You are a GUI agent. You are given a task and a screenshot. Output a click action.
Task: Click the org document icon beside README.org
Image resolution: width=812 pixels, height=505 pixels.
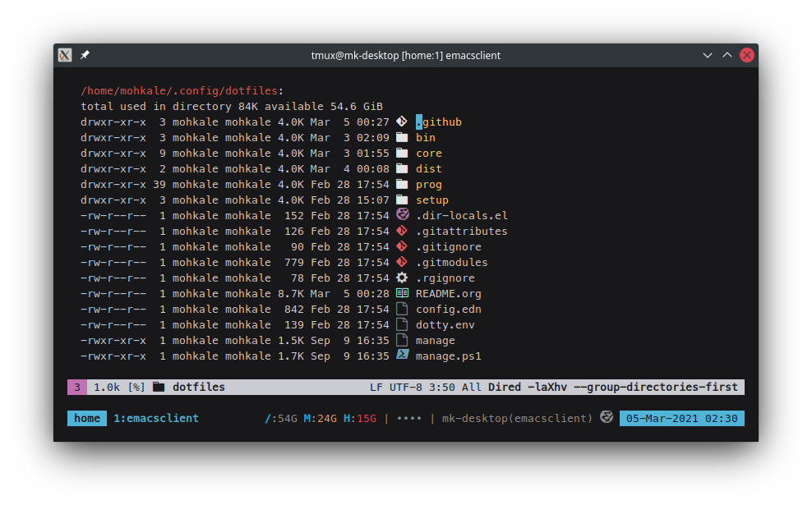(402, 293)
